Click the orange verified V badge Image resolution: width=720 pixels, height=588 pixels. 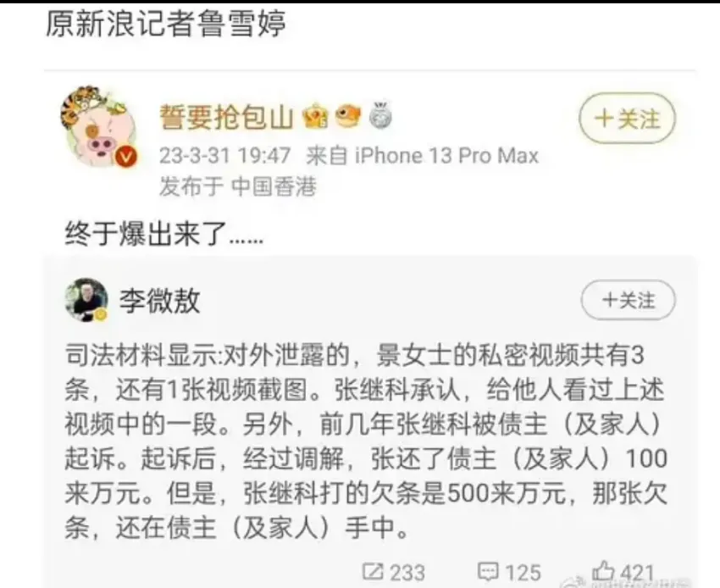tap(125, 157)
